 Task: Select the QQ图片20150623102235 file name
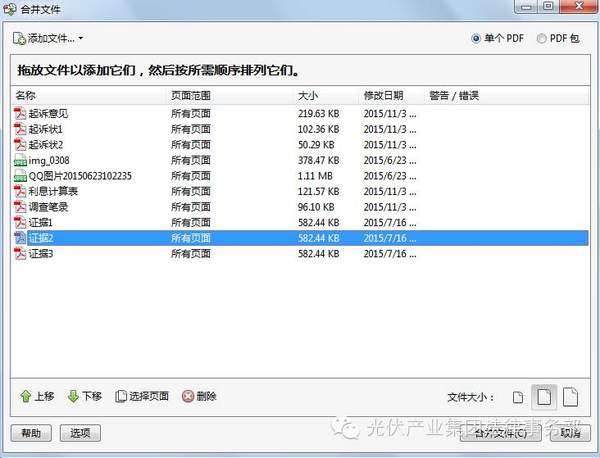80,176
